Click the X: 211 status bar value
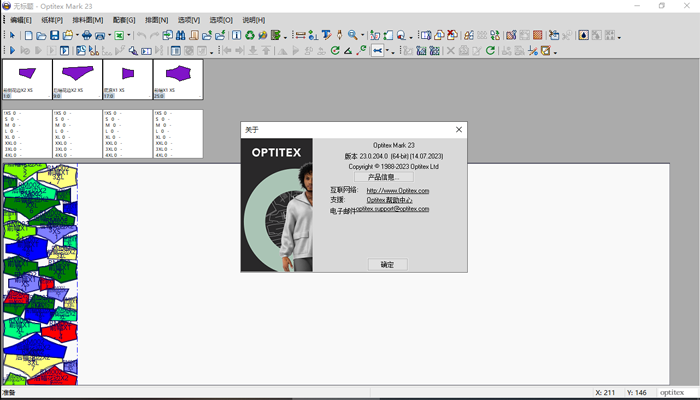 click(x=605, y=393)
